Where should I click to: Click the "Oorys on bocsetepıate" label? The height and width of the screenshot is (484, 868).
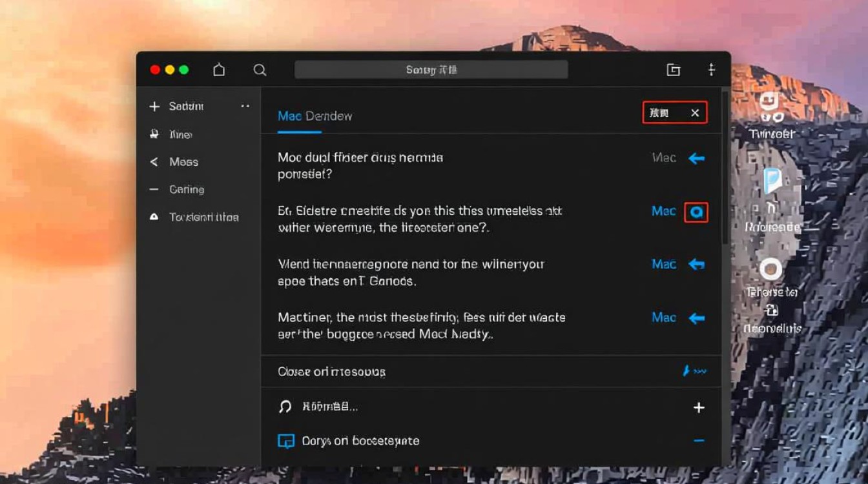point(360,441)
